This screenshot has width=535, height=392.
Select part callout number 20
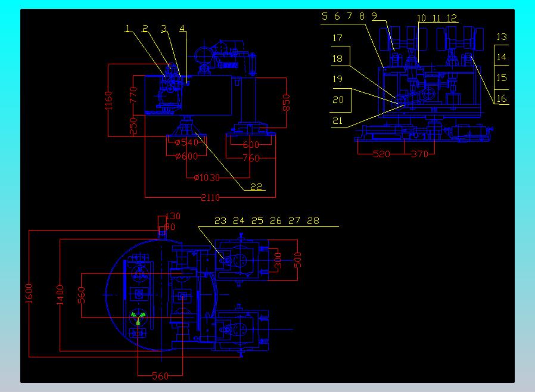tap(338, 99)
